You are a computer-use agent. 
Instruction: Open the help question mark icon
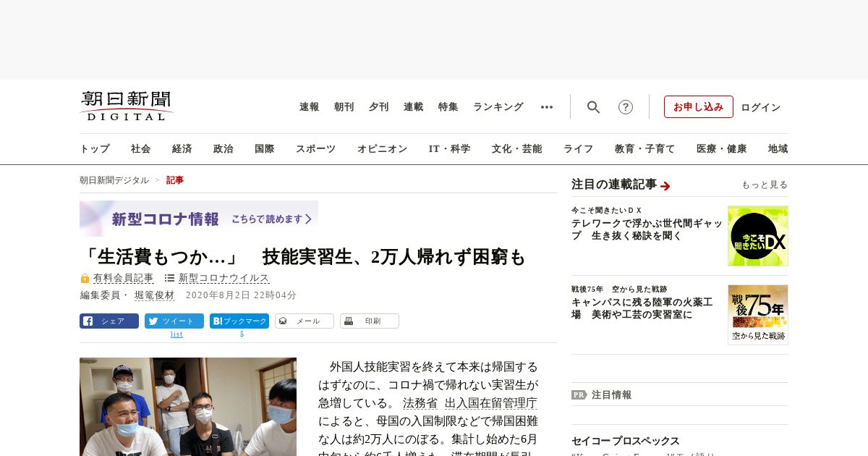626,107
